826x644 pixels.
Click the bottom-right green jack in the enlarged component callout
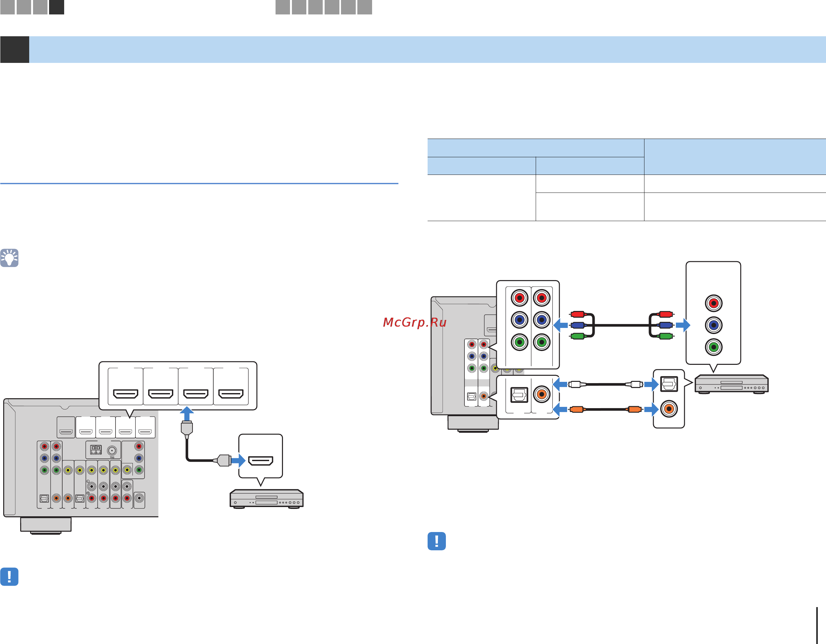[x=541, y=342]
